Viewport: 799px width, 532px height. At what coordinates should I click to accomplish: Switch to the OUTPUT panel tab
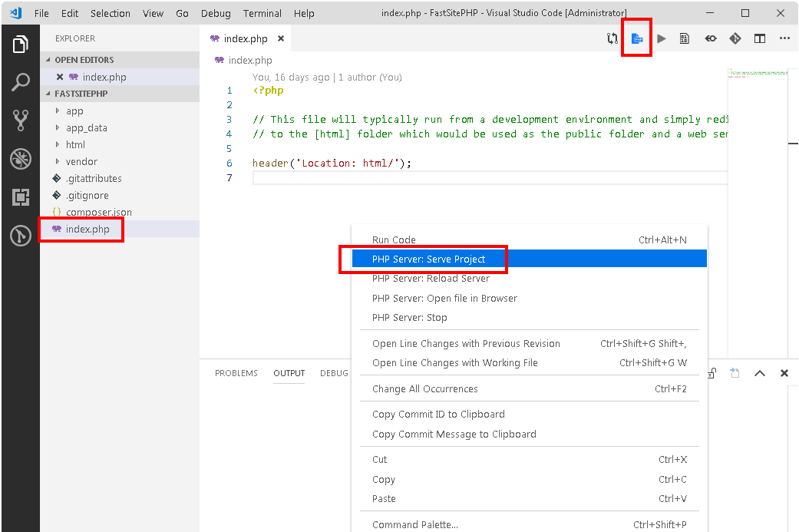[x=289, y=373]
